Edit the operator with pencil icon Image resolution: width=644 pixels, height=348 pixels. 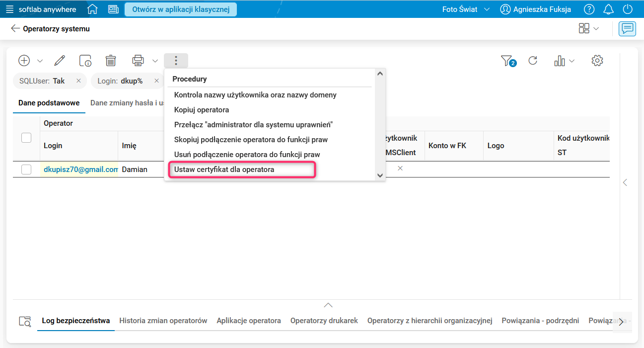60,61
